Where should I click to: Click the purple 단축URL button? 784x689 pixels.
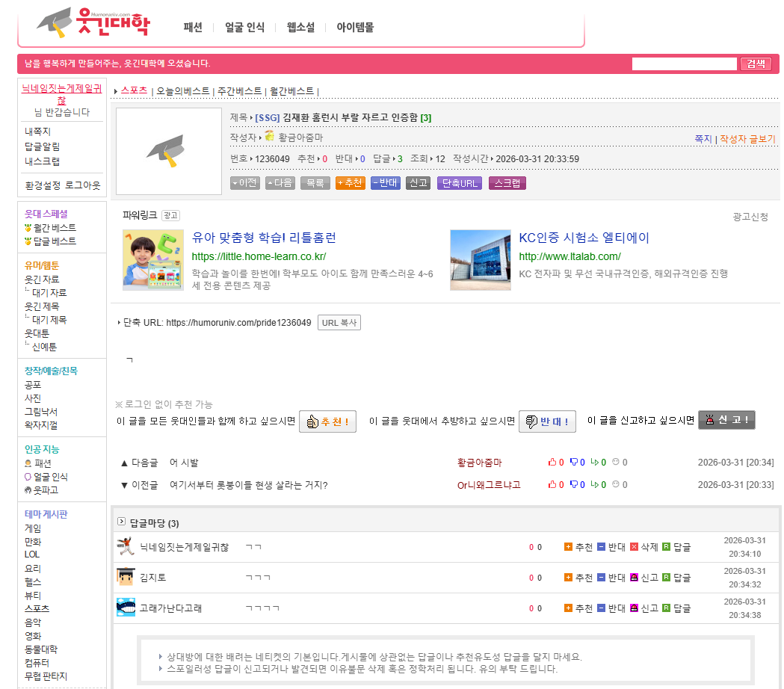[x=459, y=183]
